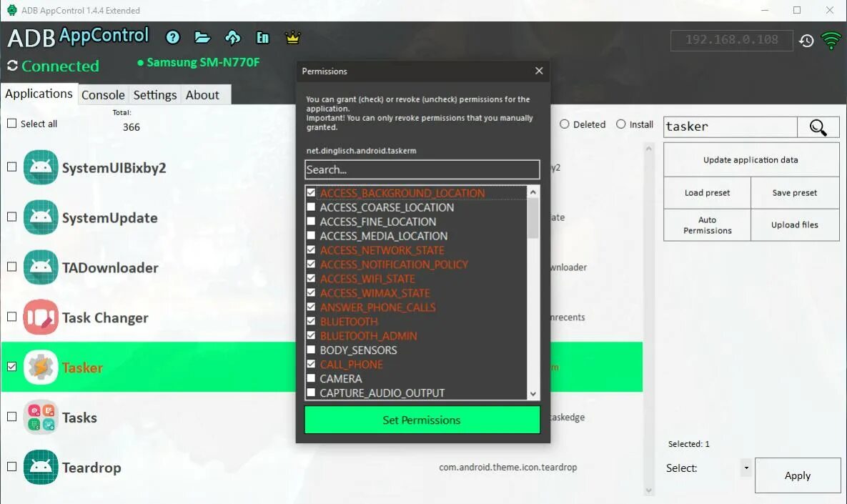Viewport: 847px width, 504px height.
Task: Click the Tasks app icon
Action: [41, 417]
